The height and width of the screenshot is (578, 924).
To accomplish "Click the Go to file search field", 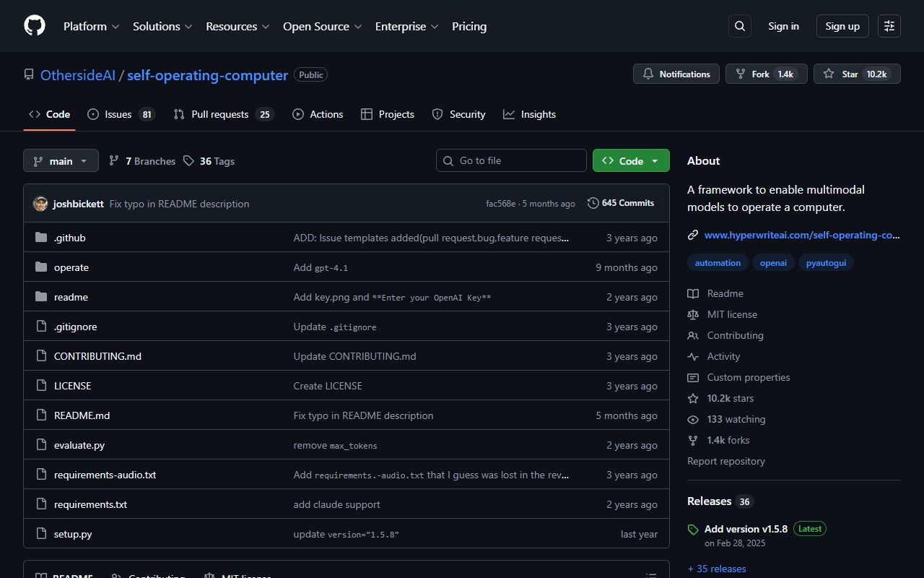I will point(511,160).
